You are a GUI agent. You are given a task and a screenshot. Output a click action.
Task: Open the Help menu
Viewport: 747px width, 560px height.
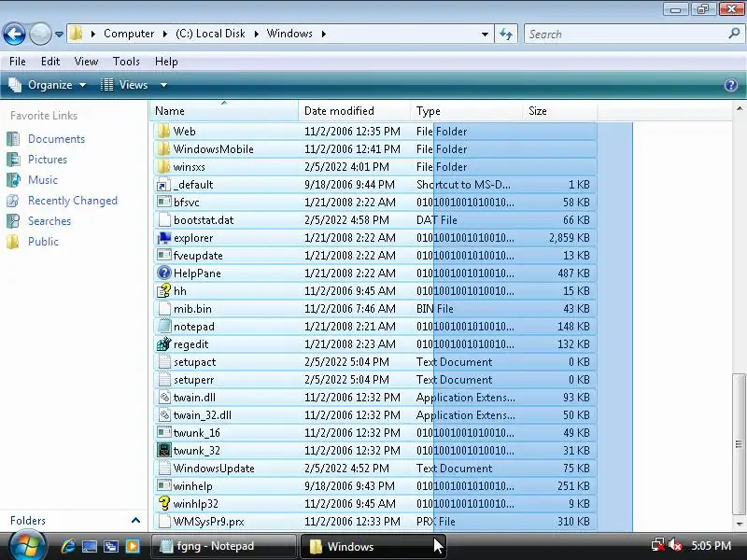(166, 62)
